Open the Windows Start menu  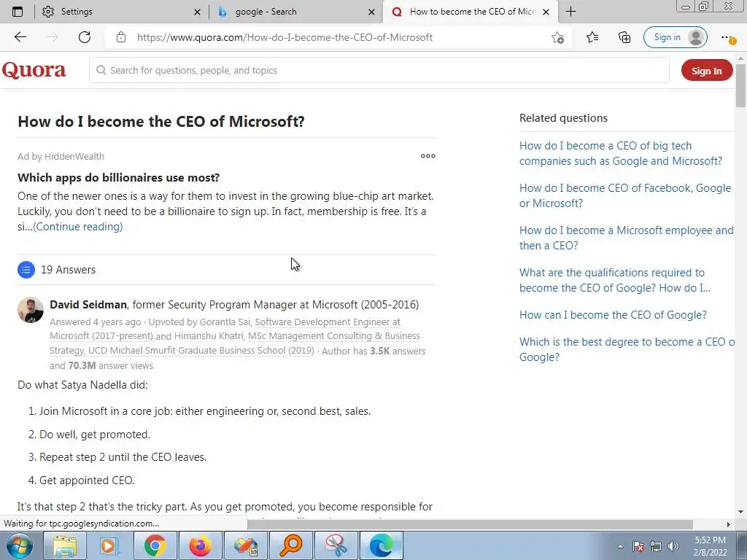(19, 545)
